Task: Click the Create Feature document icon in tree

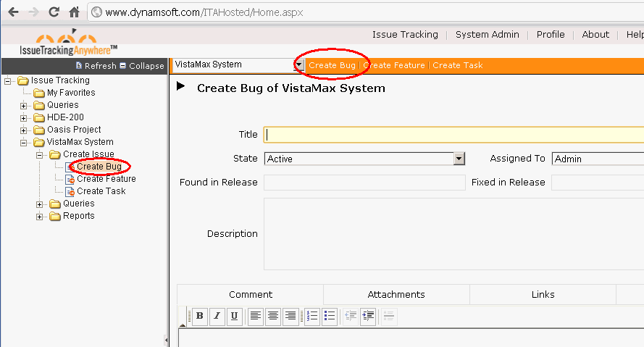Action: [x=70, y=179]
